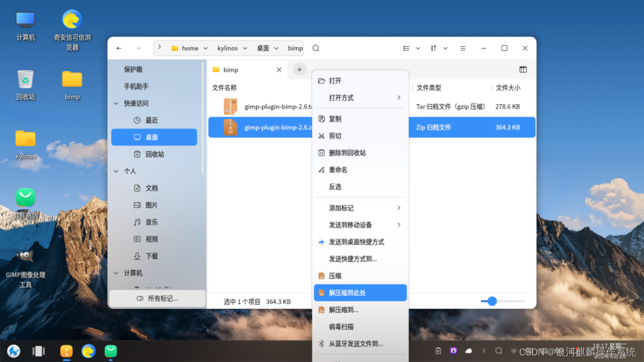
Task: Collapse the 个人 sidebar section
Action: click(116, 171)
